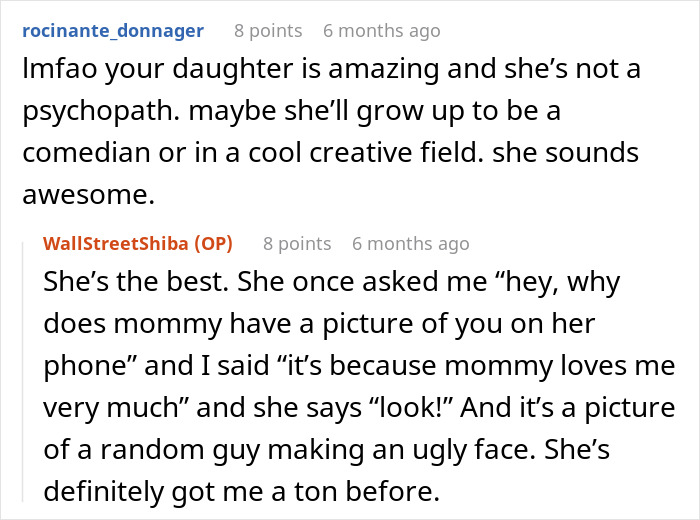Click the word "phone" in the reply
Viewport: 700px width, 520px height.
point(81,367)
